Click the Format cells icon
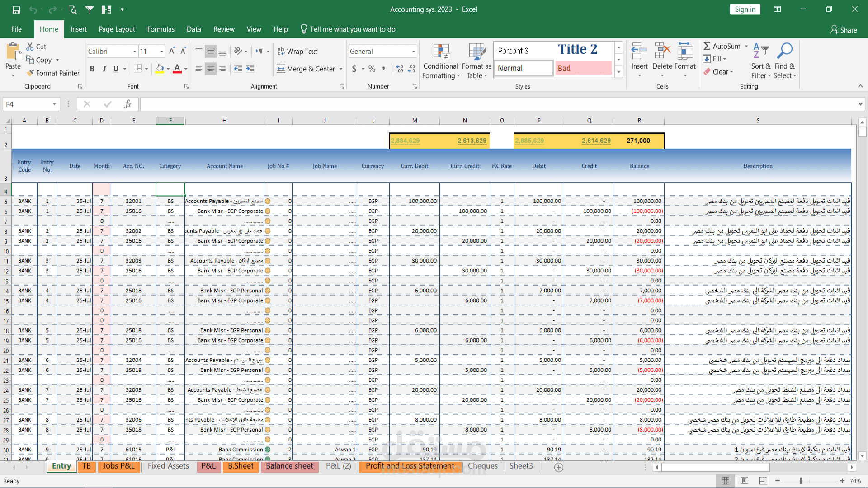 (x=685, y=52)
